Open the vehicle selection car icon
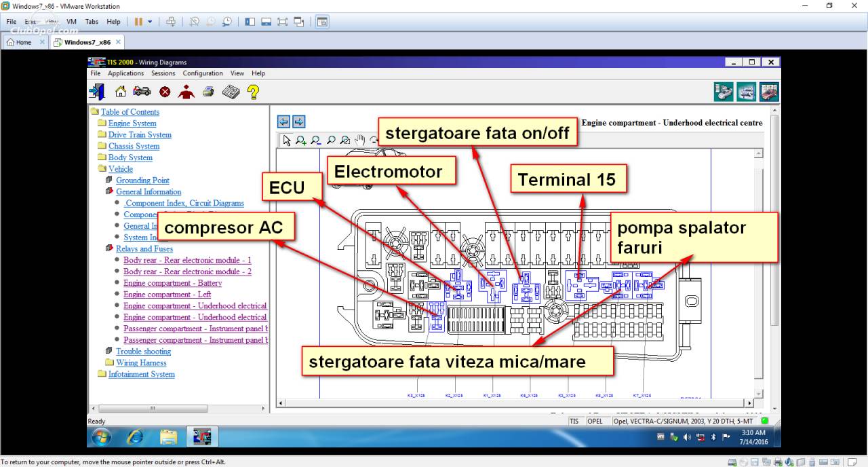The height and width of the screenshot is (467, 868). (142, 92)
